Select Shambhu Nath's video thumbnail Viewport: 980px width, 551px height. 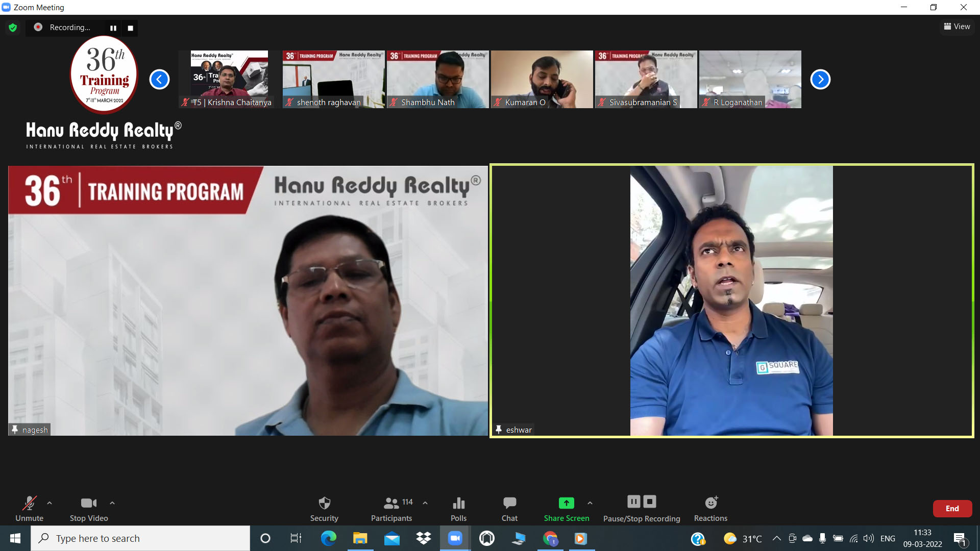tap(437, 79)
